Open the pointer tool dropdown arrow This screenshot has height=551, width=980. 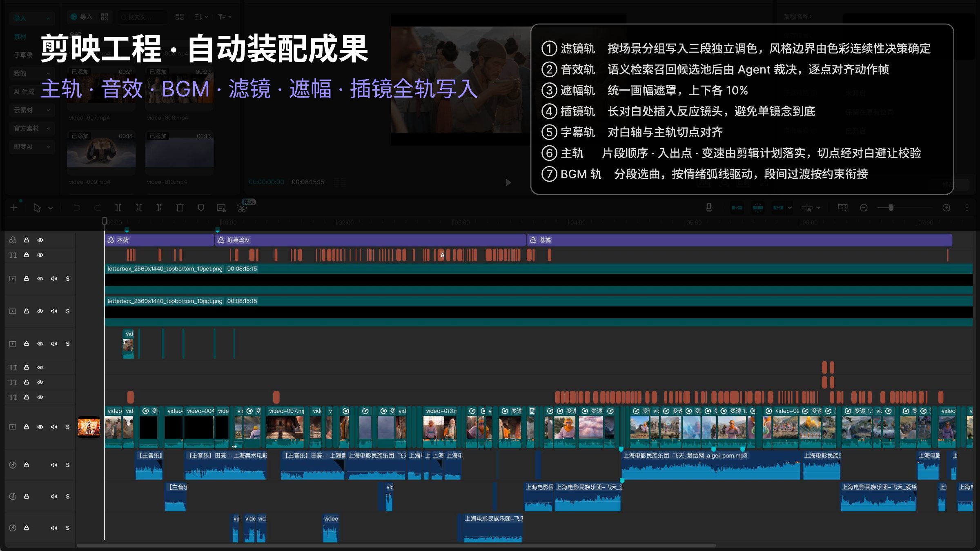tap(51, 208)
